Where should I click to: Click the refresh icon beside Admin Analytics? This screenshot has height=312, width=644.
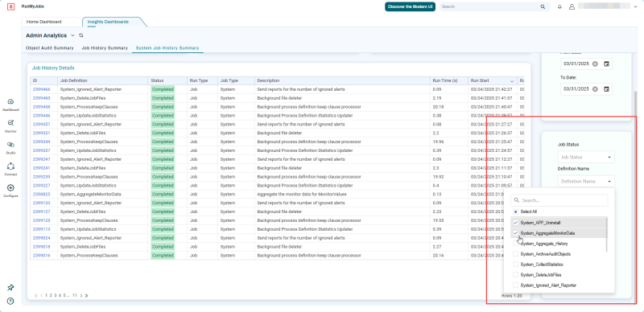click(81, 35)
